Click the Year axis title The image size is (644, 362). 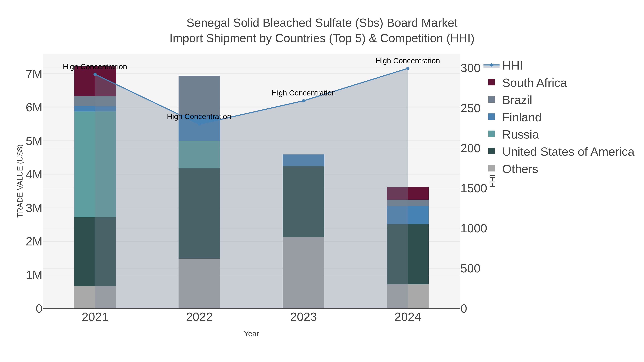pos(252,334)
